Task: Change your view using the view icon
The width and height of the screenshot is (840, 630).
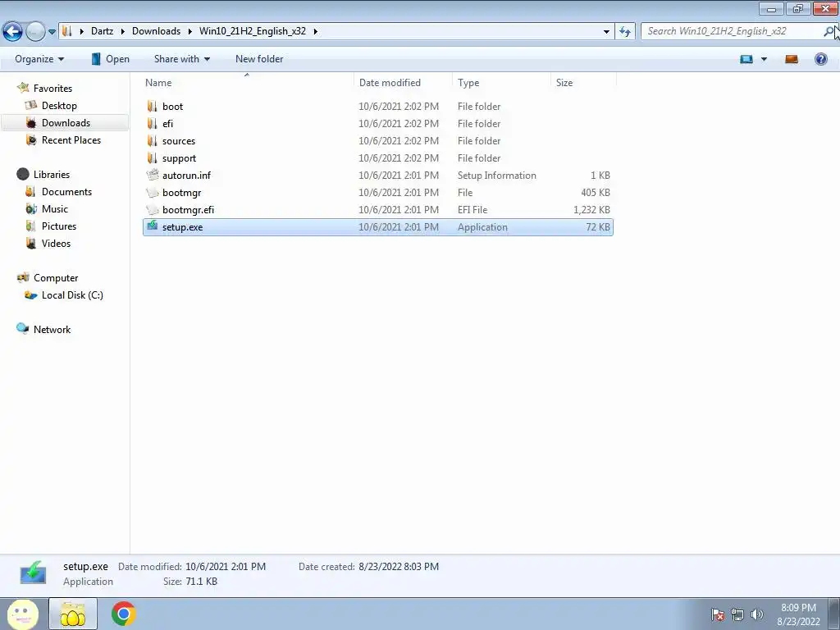Action: [746, 59]
